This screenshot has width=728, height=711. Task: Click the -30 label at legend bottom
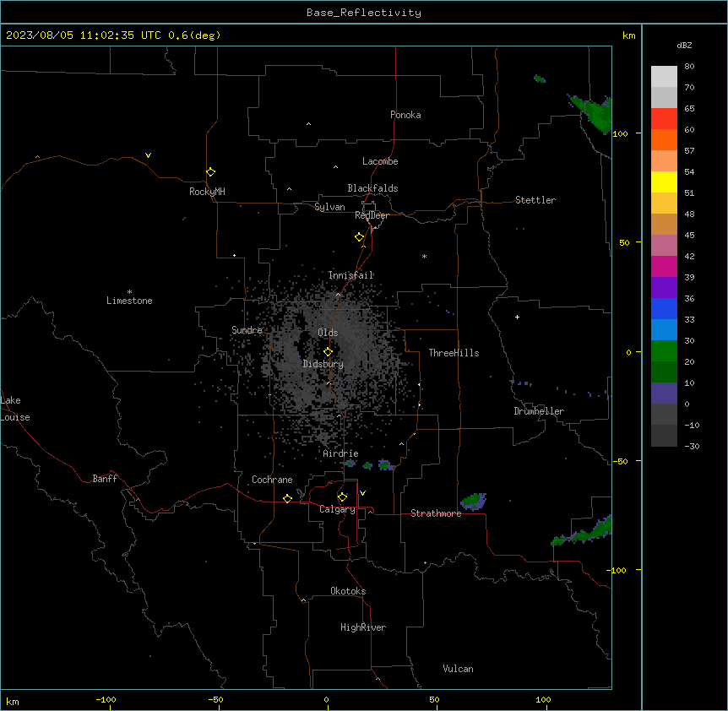click(692, 447)
